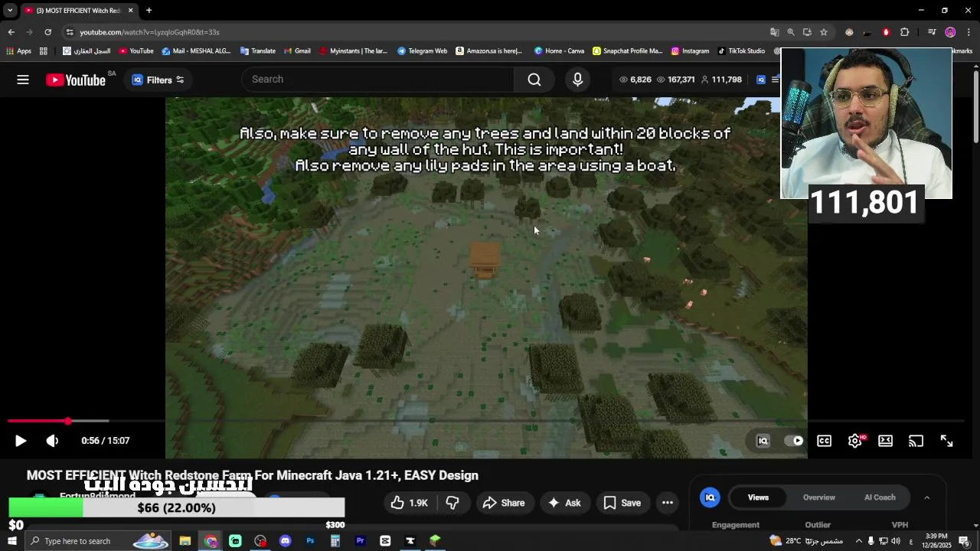Viewport: 980px width, 551px height.
Task: Open the Amazon.sa bookmark
Action: point(488,51)
